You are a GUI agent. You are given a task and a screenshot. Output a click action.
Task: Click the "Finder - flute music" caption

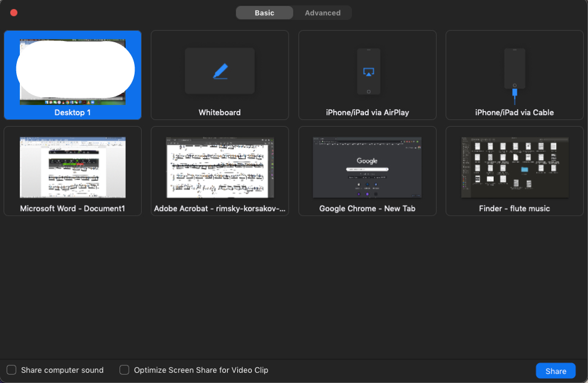(514, 209)
